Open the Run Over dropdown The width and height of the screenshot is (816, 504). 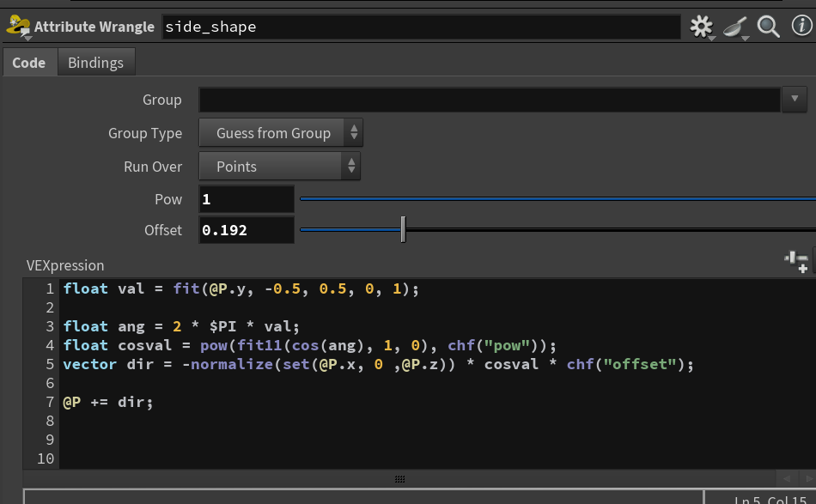coord(279,167)
